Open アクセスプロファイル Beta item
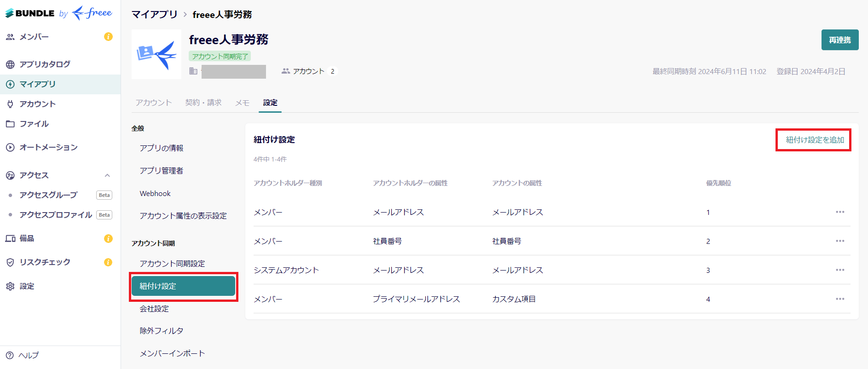Image resolution: width=868 pixels, height=369 pixels. [x=60, y=215]
